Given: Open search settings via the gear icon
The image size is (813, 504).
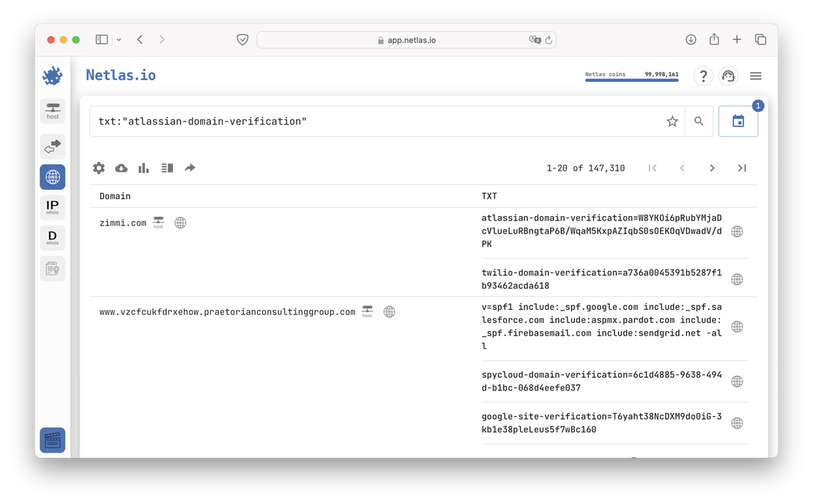Looking at the screenshot, I should (99, 168).
